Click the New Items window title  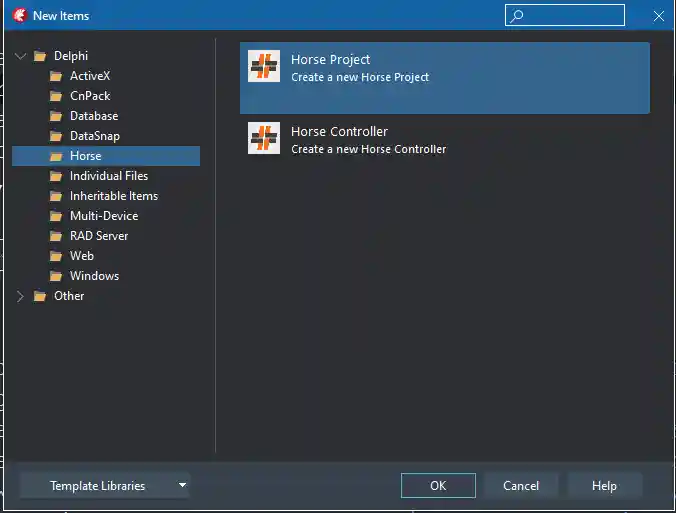[61, 16]
